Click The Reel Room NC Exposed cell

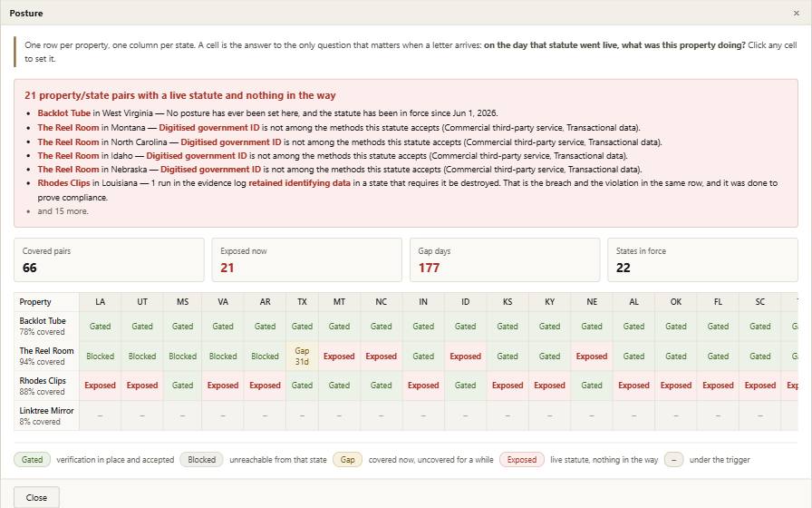click(x=382, y=357)
